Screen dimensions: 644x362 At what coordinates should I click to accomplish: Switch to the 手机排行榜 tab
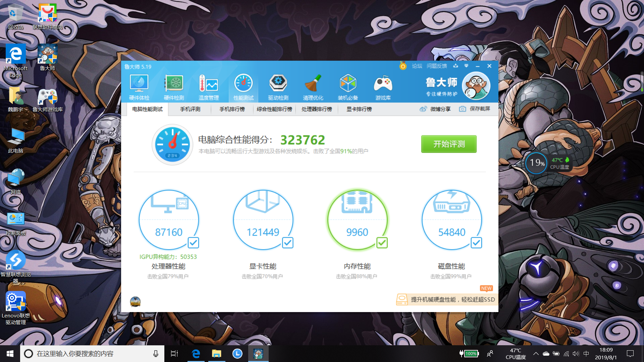point(232,109)
